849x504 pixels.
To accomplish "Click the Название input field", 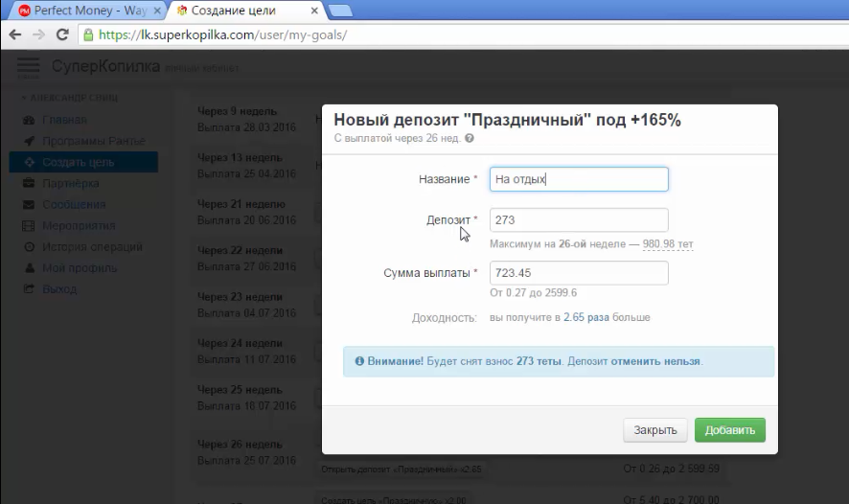I will (x=579, y=179).
